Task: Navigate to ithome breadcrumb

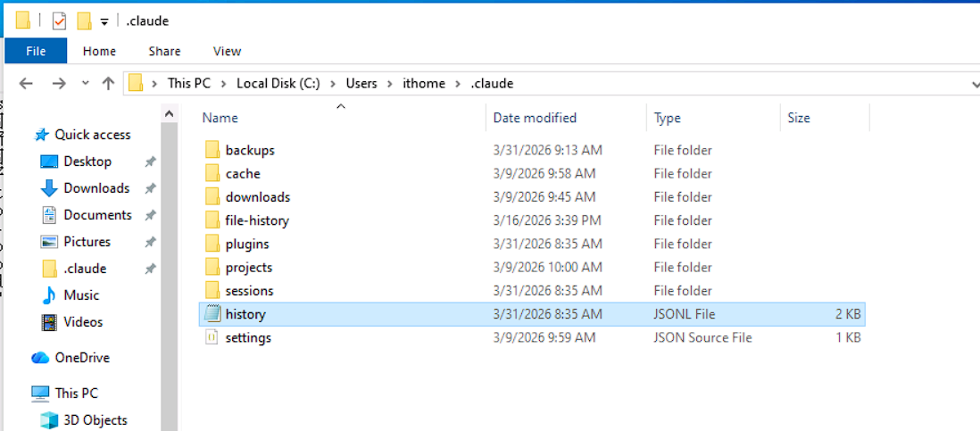Action: [x=424, y=83]
